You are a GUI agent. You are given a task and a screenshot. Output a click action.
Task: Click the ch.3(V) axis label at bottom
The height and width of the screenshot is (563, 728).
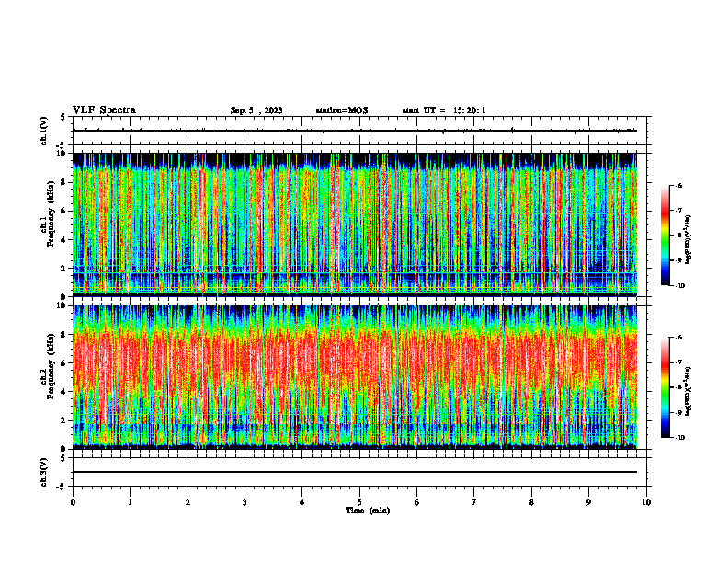(43, 472)
